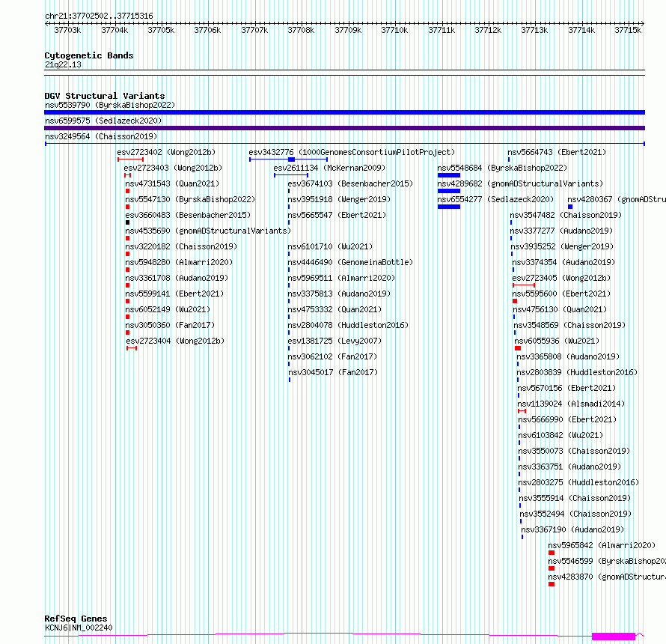This screenshot has height=644, width=666.
Task: Click the 37714k ruler position
Action: pos(581,30)
